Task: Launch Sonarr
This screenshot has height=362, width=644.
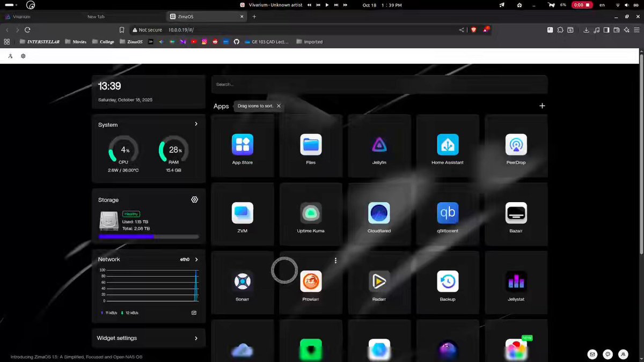Action: pyautogui.click(x=243, y=282)
